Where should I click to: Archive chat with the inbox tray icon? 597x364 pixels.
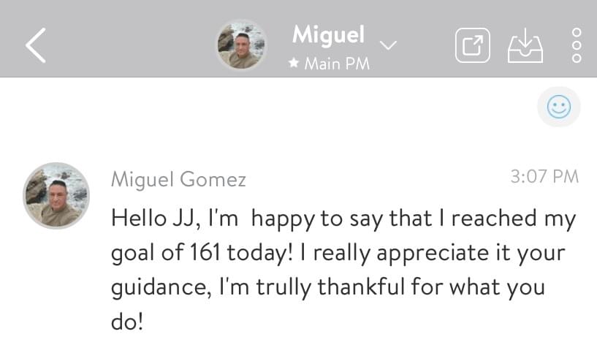(x=525, y=45)
